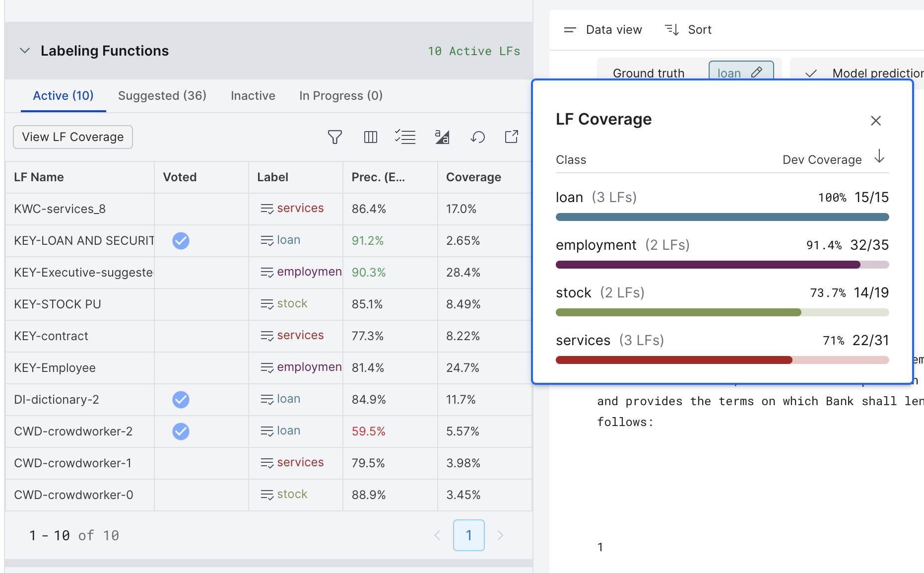This screenshot has height=573, width=924.
Task: Click 59.5% precision for CWD-crowdworker-2
Action: 368,431
